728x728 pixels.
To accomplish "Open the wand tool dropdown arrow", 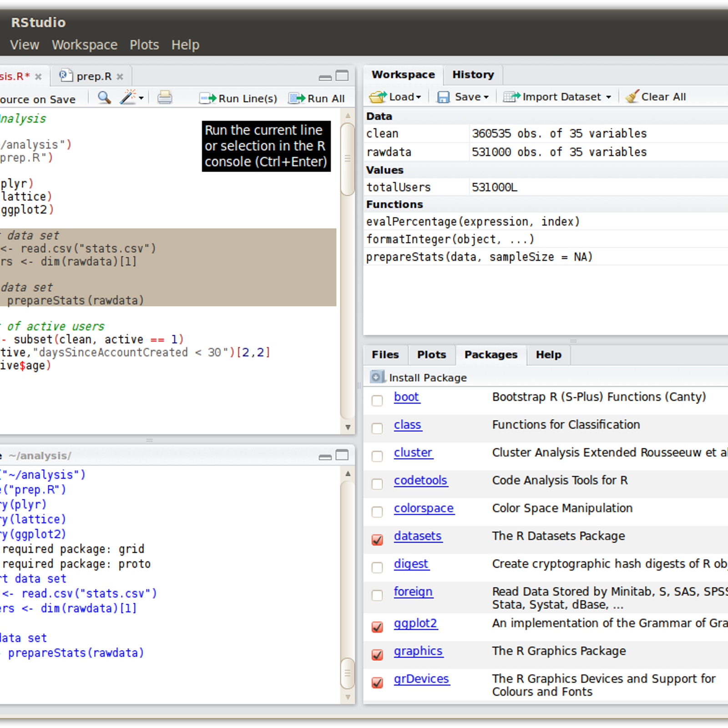I will pyautogui.click(x=141, y=98).
